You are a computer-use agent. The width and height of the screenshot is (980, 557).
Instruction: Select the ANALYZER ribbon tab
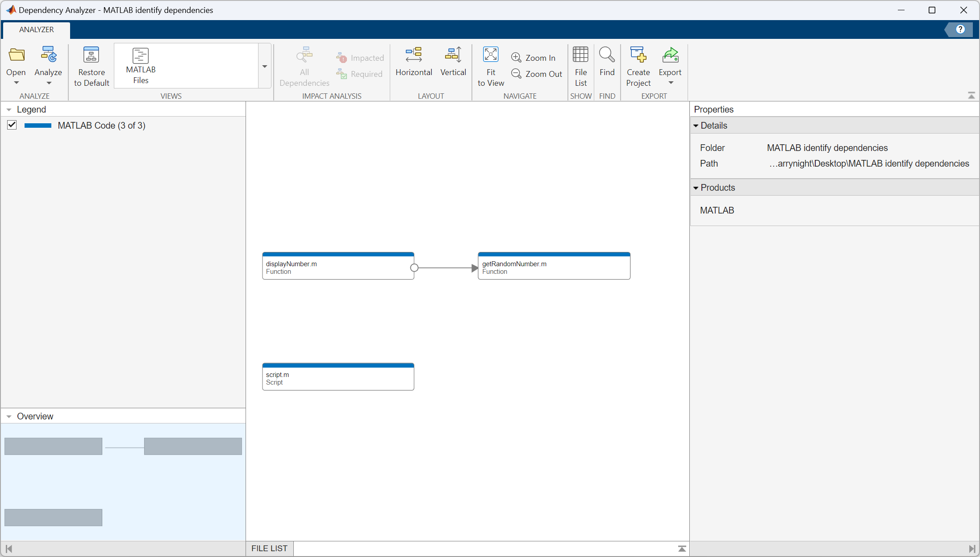pyautogui.click(x=37, y=29)
